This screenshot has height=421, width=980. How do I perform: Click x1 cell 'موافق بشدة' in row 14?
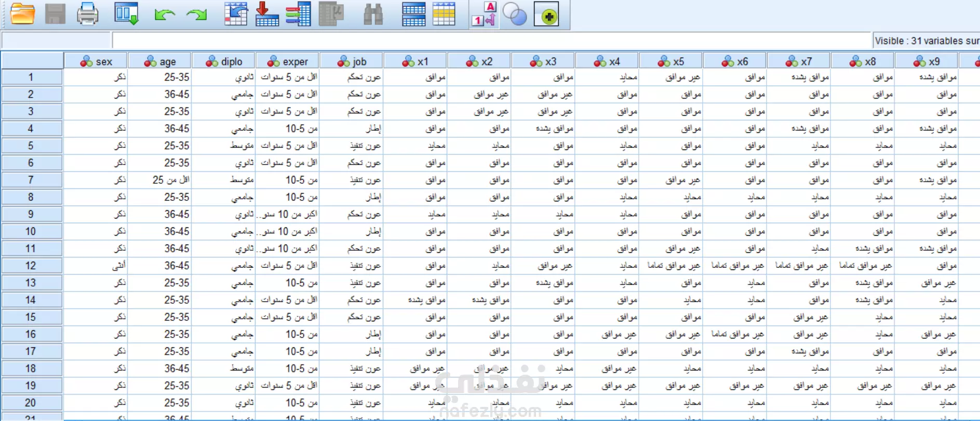pos(415,300)
